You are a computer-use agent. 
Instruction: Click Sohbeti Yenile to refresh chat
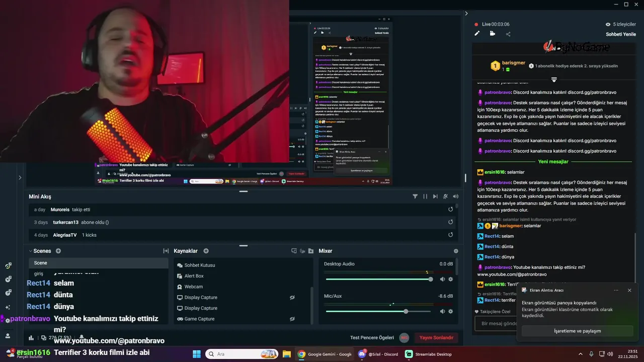point(621,34)
